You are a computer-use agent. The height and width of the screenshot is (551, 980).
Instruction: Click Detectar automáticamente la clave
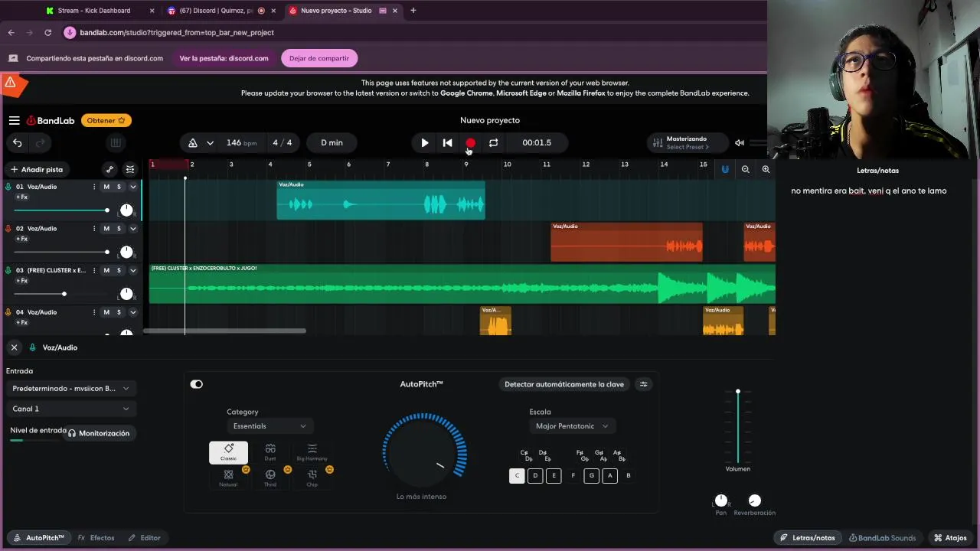(564, 384)
